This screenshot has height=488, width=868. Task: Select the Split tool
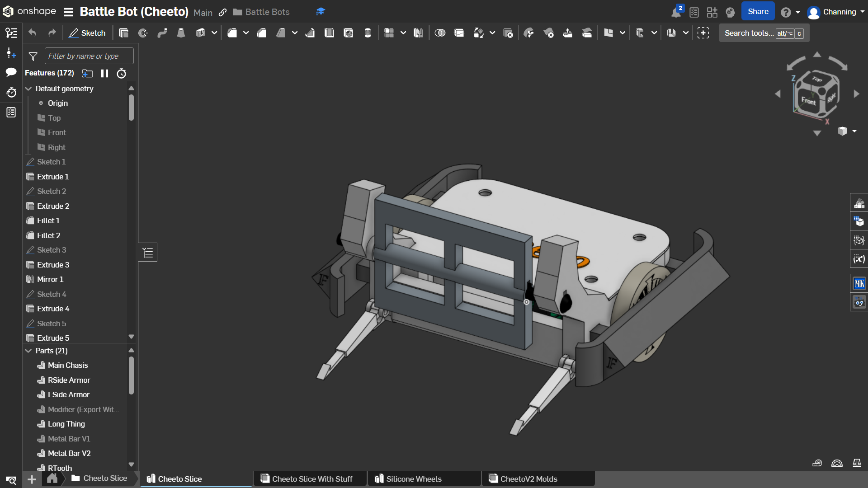click(x=459, y=33)
